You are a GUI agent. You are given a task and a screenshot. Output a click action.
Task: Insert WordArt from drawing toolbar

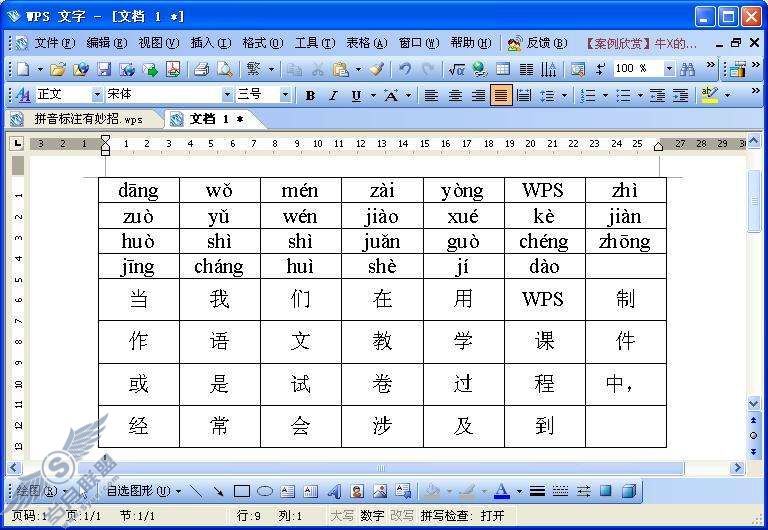pos(334,491)
